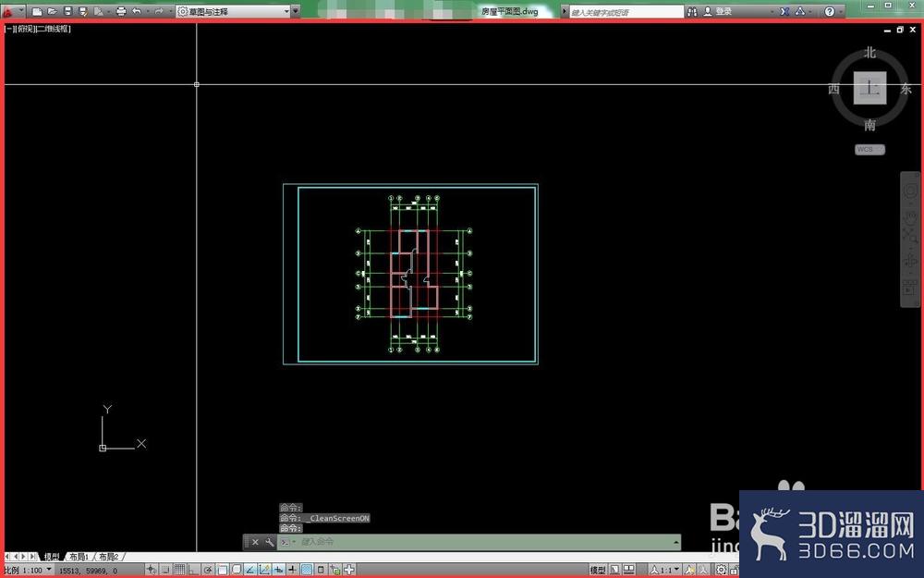
Task: Toggle dynamic UCS in status bar
Action: 263,570
